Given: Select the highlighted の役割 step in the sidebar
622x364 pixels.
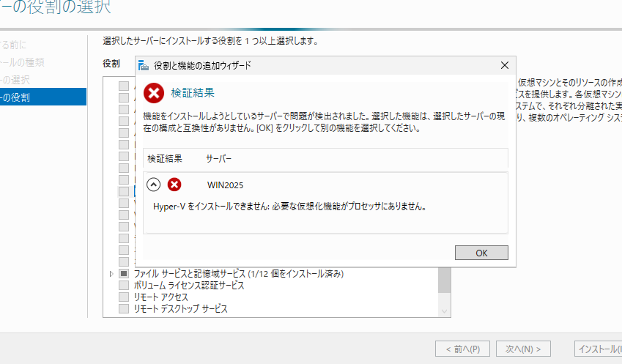Looking at the screenshot, I should pyautogui.click(x=42, y=97).
